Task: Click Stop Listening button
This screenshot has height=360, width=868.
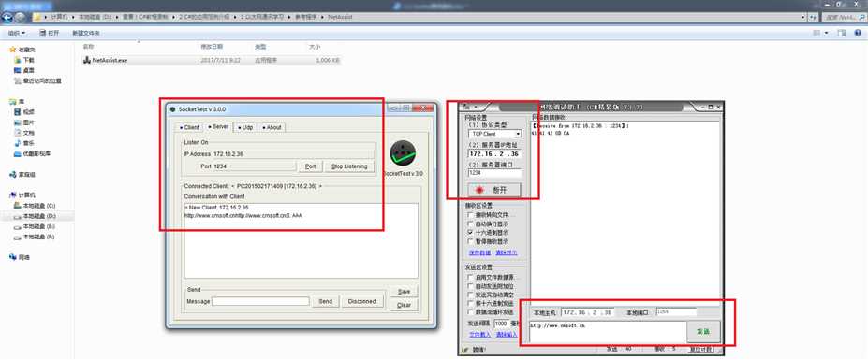Action: pyautogui.click(x=349, y=166)
